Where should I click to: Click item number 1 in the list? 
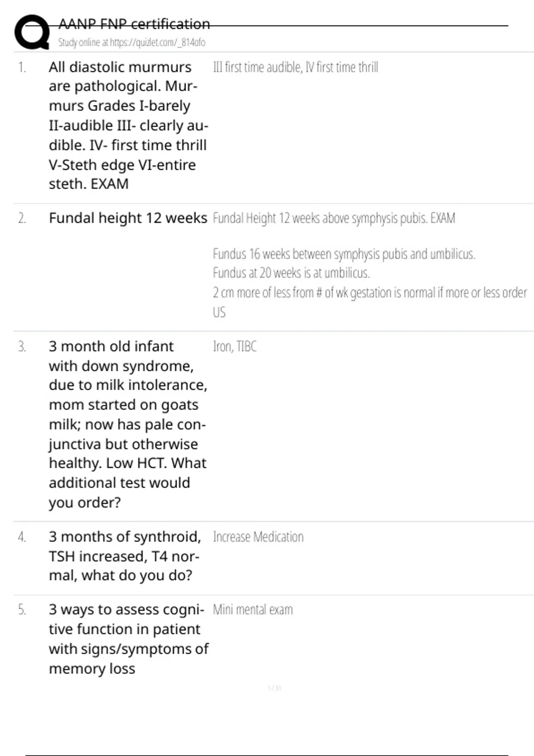[22, 67]
